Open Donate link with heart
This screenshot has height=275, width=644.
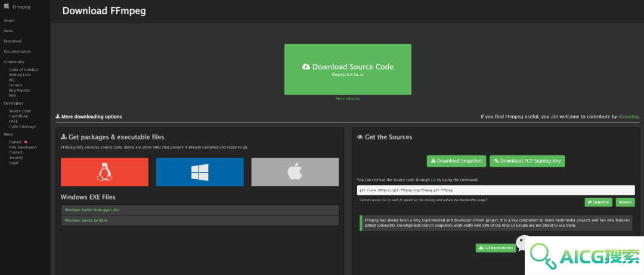click(18, 142)
